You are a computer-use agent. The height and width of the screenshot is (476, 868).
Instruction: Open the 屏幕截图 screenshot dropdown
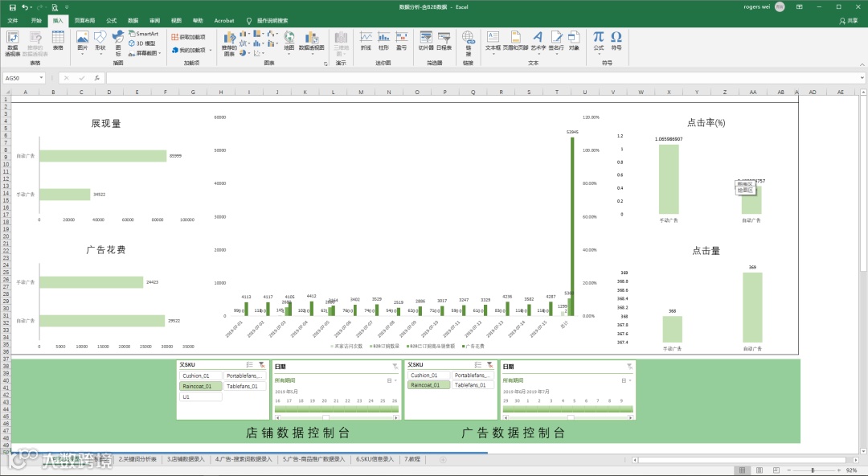tap(145, 53)
